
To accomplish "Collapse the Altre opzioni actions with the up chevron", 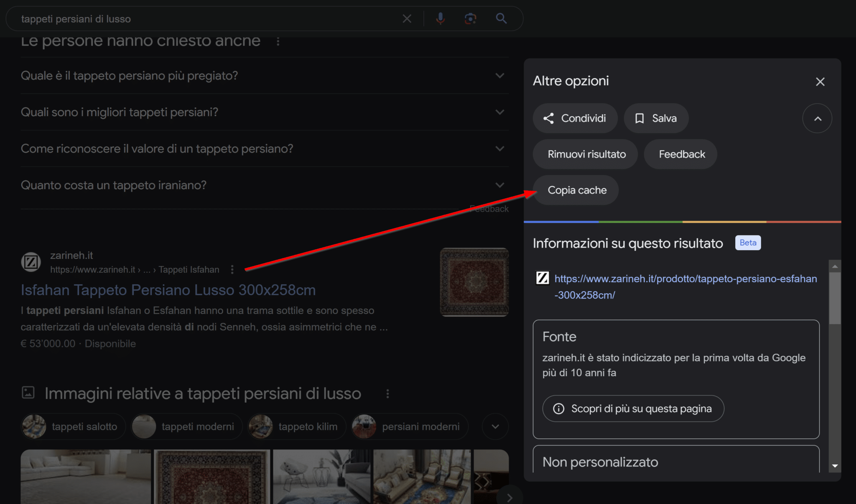I will click(x=817, y=118).
